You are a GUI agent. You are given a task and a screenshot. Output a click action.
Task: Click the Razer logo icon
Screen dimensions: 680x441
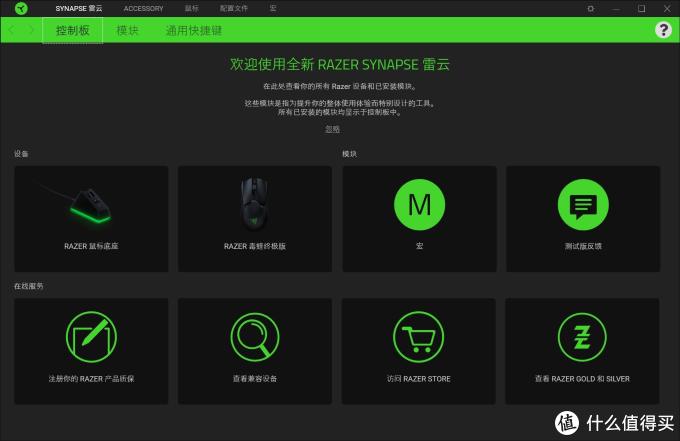click(21, 8)
